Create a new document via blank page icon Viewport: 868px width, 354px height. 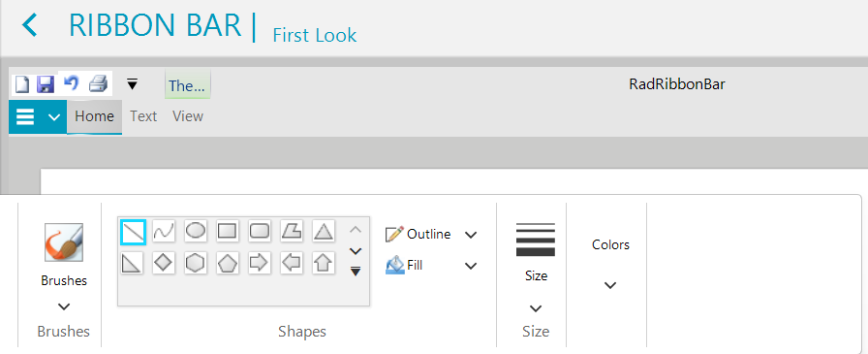click(x=21, y=84)
